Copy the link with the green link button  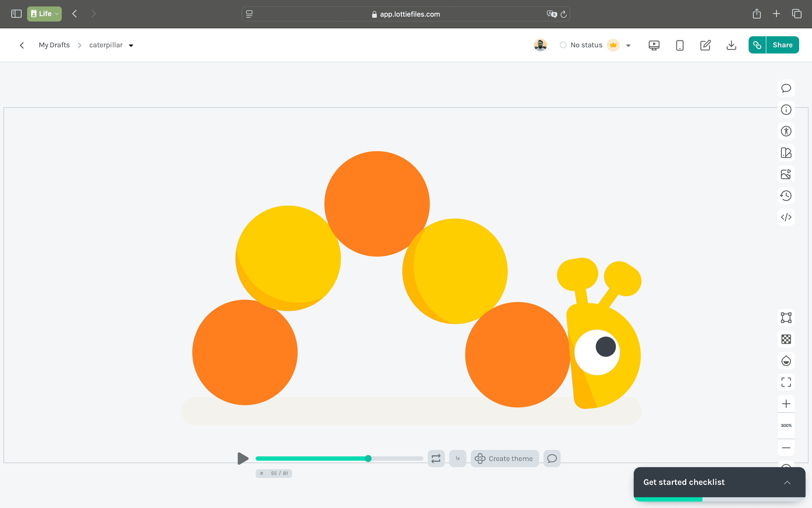point(757,45)
